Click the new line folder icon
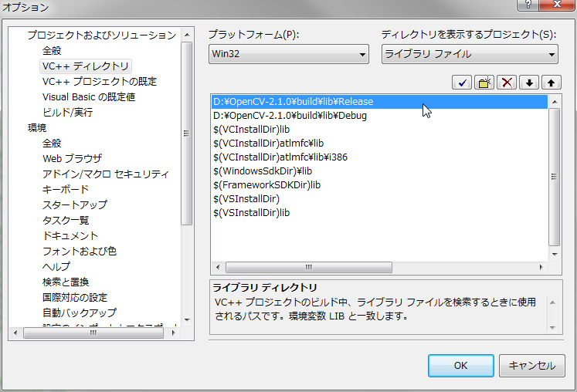The width and height of the screenshot is (577, 392). coord(484,83)
